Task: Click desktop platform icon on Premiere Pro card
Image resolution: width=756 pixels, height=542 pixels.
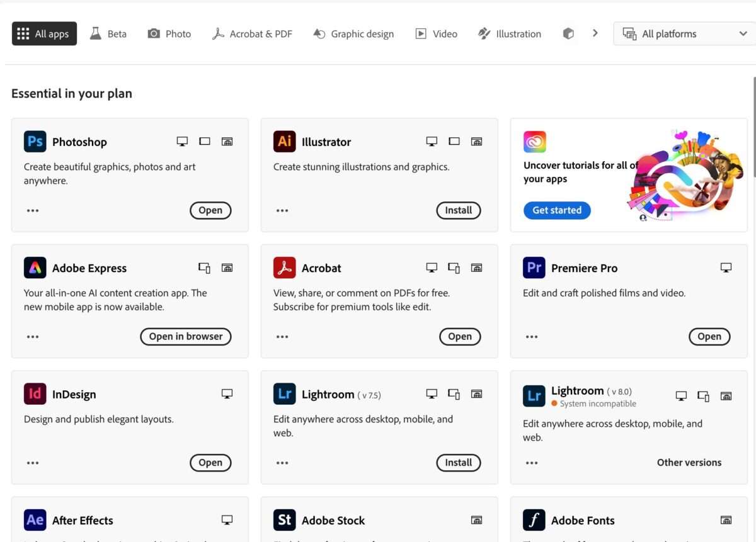Action: point(726,268)
